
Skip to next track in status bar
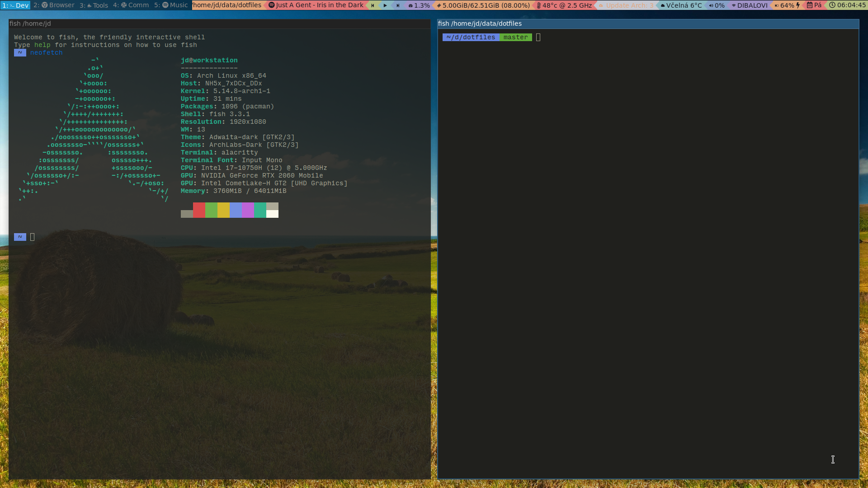(x=398, y=5)
